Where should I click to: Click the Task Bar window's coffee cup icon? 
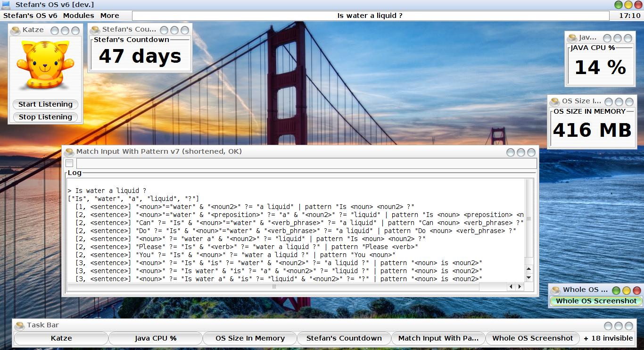point(20,326)
